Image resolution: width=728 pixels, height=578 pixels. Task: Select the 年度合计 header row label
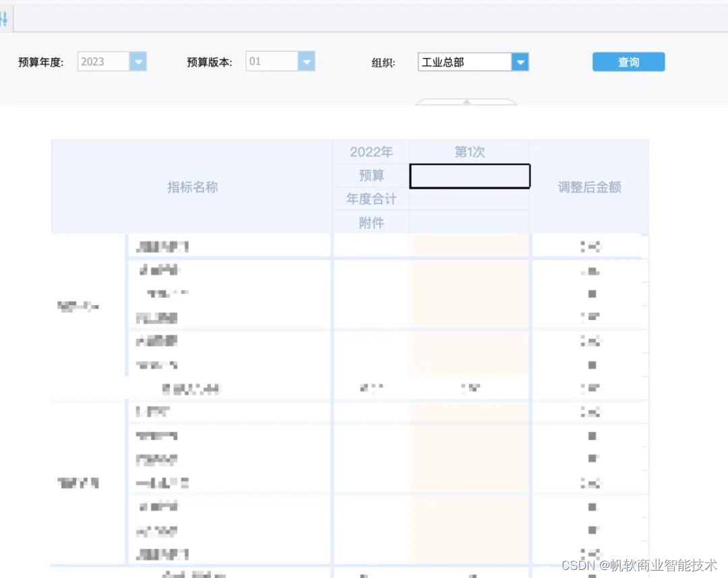click(371, 199)
